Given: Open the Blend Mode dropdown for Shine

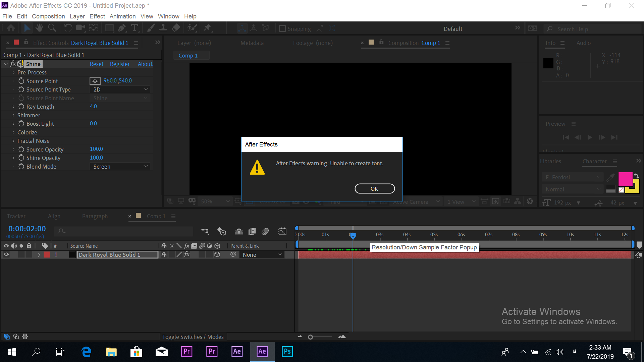Looking at the screenshot, I should point(120,166).
